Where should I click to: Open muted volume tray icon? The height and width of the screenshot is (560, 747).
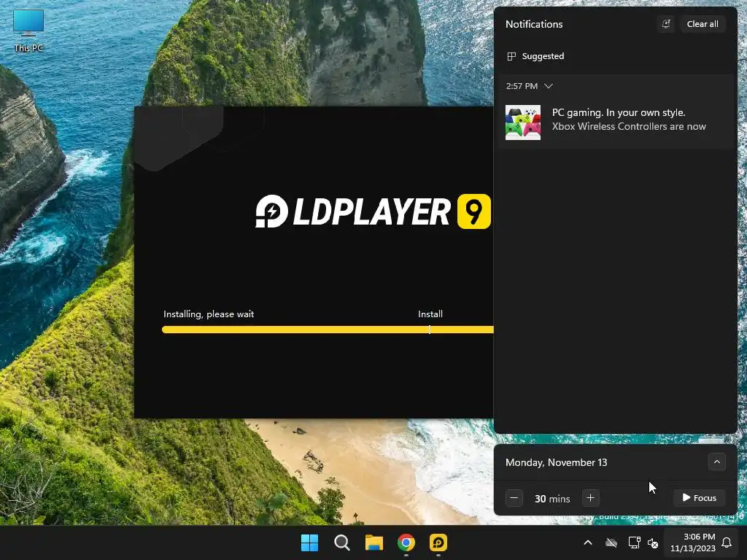click(653, 542)
